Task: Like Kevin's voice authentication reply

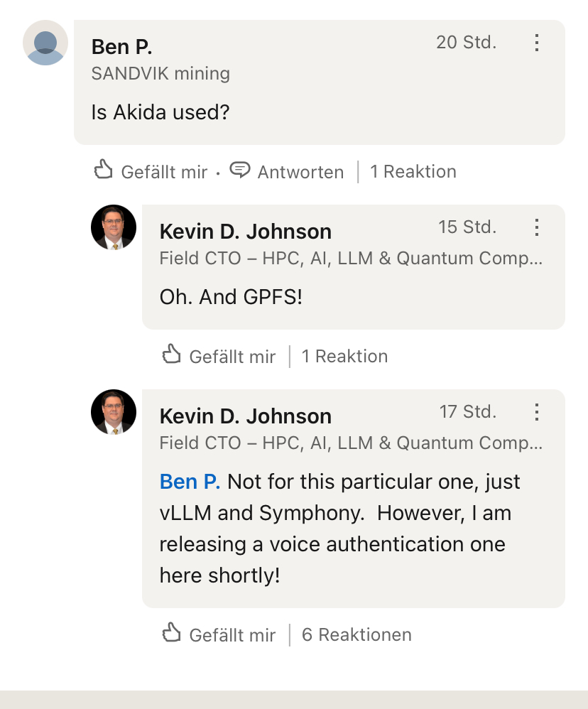Action: click(172, 634)
